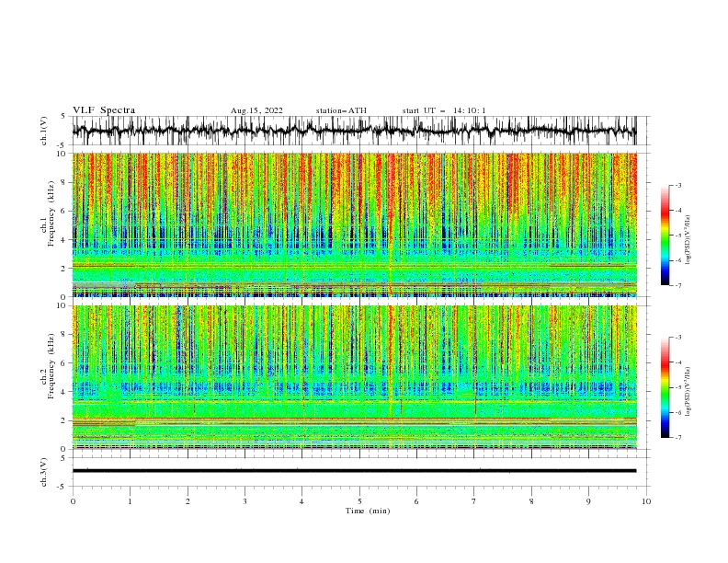728x563 pixels.
Task: Click the ch.1 PSD color scale bar
Action: tap(665, 235)
